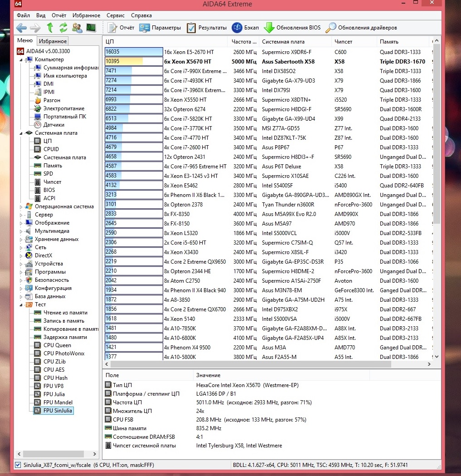461x476 pixels.
Task: Sort by the Память column header
Action: [403, 42]
